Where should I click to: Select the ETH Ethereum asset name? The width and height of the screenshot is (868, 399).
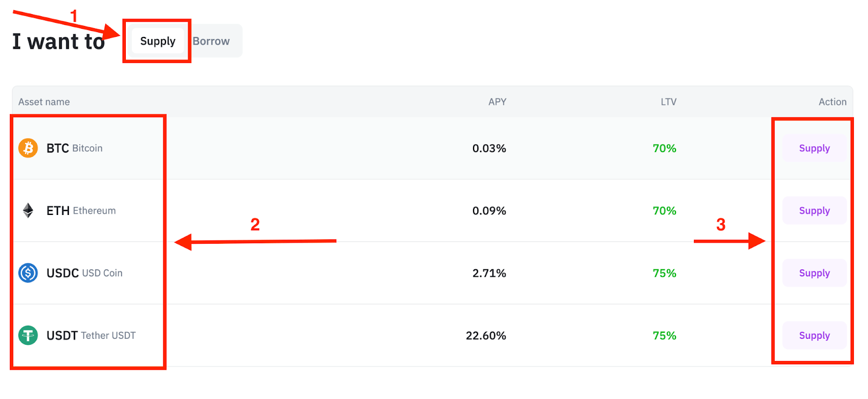pos(81,211)
